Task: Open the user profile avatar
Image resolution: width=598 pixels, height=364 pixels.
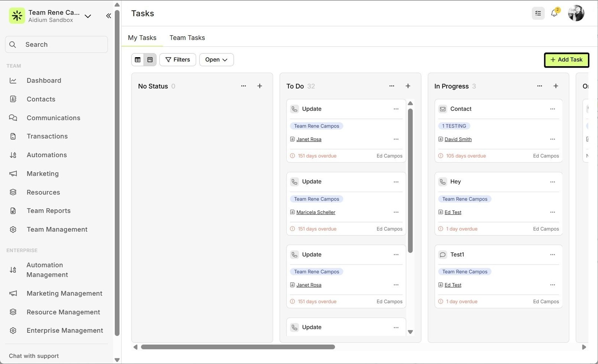Action: 576,13
